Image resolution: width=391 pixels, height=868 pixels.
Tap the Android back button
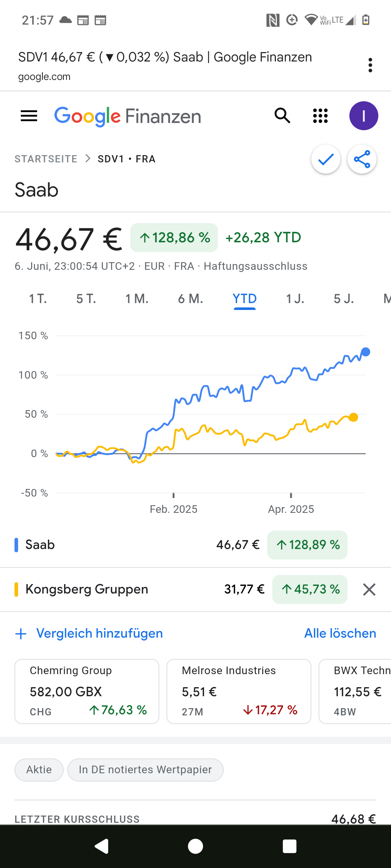[x=101, y=846]
